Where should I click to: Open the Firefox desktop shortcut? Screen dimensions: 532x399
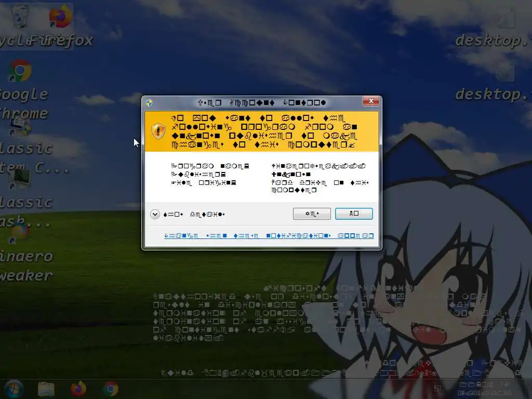[x=60, y=16]
